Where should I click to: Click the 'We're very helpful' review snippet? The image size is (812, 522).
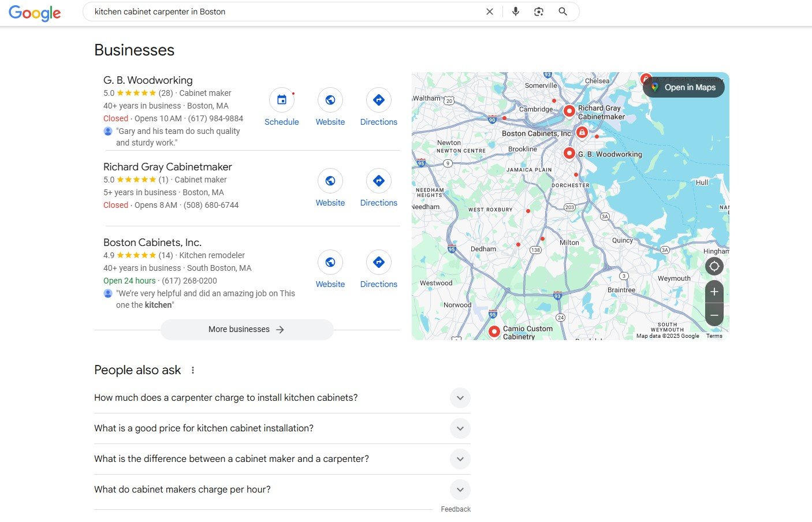206,299
